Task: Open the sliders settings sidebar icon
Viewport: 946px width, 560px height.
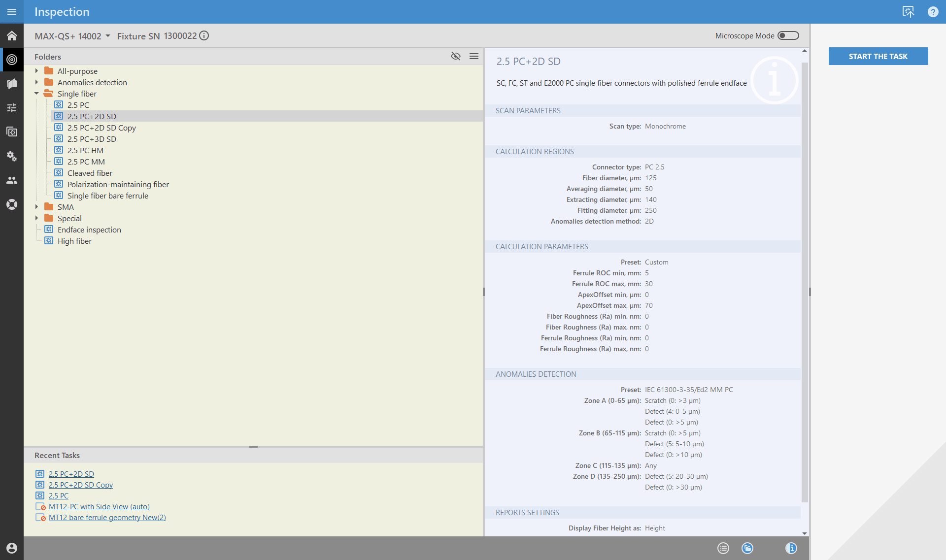Action: coord(12,108)
